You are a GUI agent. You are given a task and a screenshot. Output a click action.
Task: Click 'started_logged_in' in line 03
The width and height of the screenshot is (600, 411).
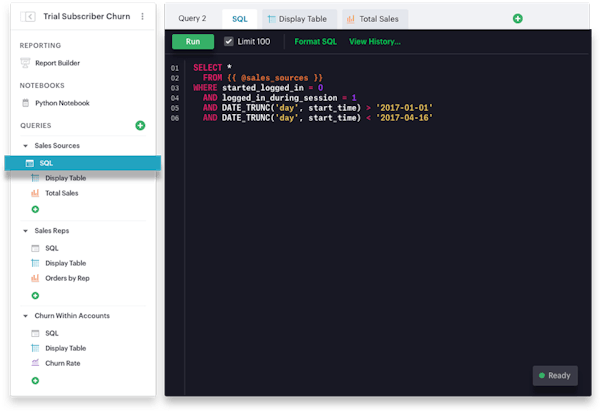[263, 88]
